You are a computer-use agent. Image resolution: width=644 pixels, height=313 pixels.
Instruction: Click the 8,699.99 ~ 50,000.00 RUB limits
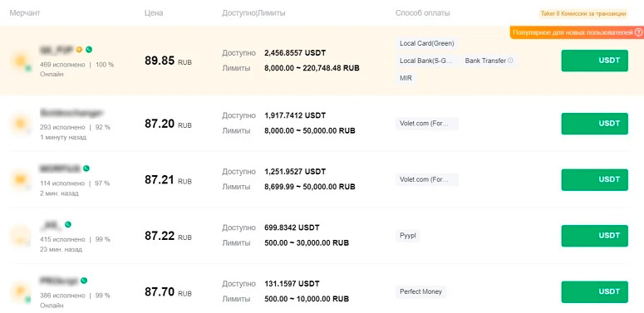point(310,187)
